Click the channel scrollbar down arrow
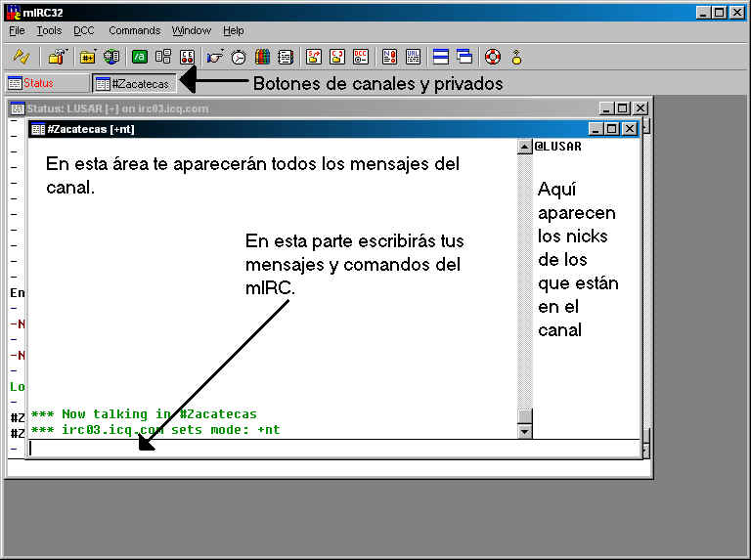Image resolution: width=751 pixels, height=560 pixels. coord(524,431)
